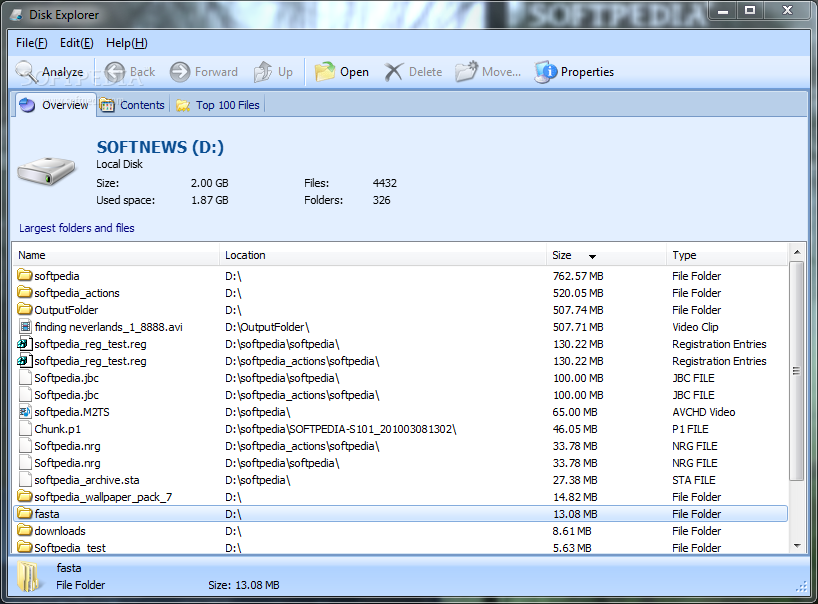
Task: Click the Move folder icon
Action: tap(466, 71)
